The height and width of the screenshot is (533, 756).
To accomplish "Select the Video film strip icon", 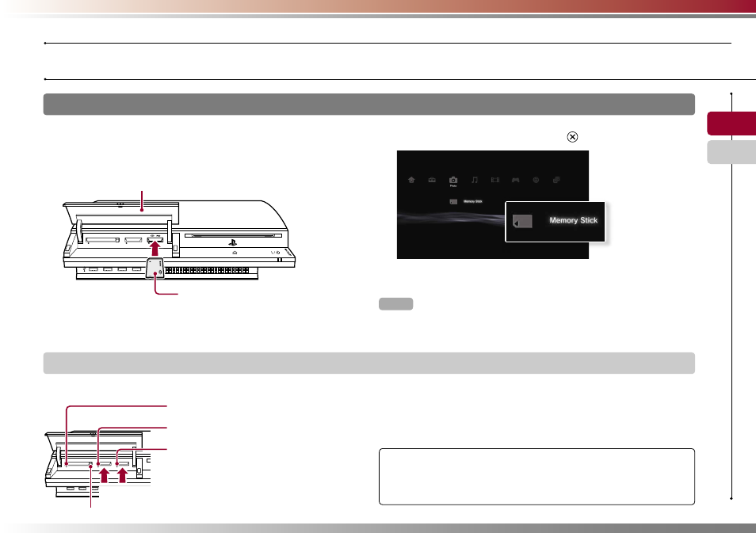I will (495, 180).
